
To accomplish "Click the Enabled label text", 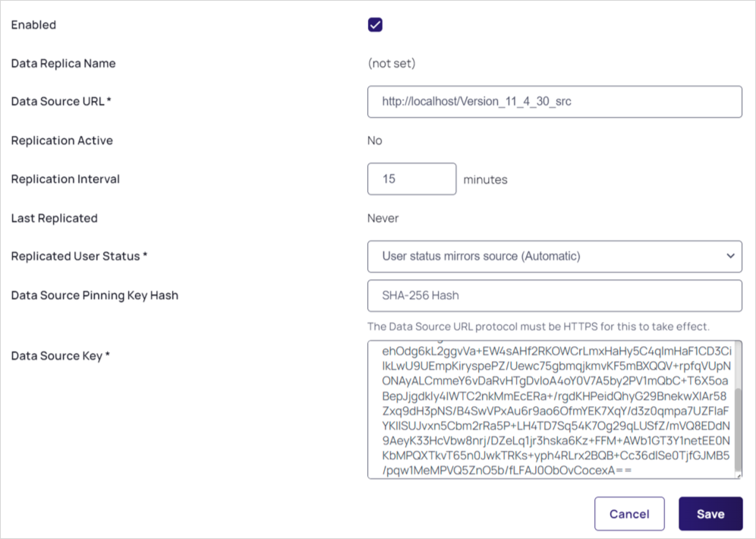I will click(x=33, y=25).
